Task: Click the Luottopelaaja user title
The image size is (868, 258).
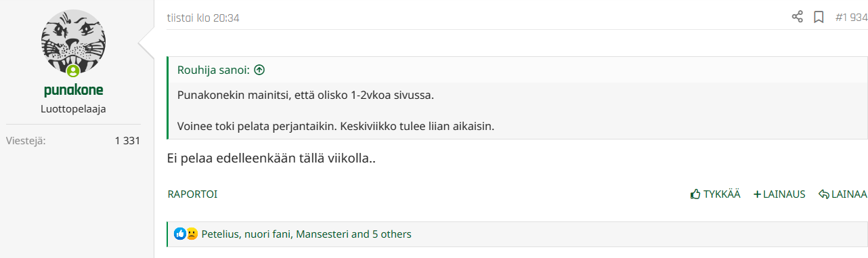Action: point(73,109)
